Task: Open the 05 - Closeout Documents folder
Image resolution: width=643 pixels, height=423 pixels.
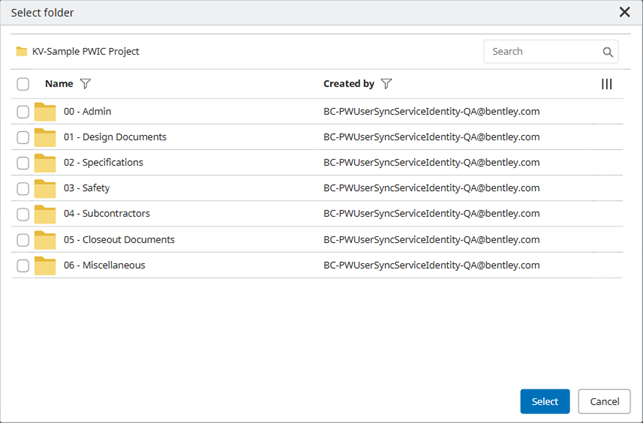Action: click(x=119, y=240)
